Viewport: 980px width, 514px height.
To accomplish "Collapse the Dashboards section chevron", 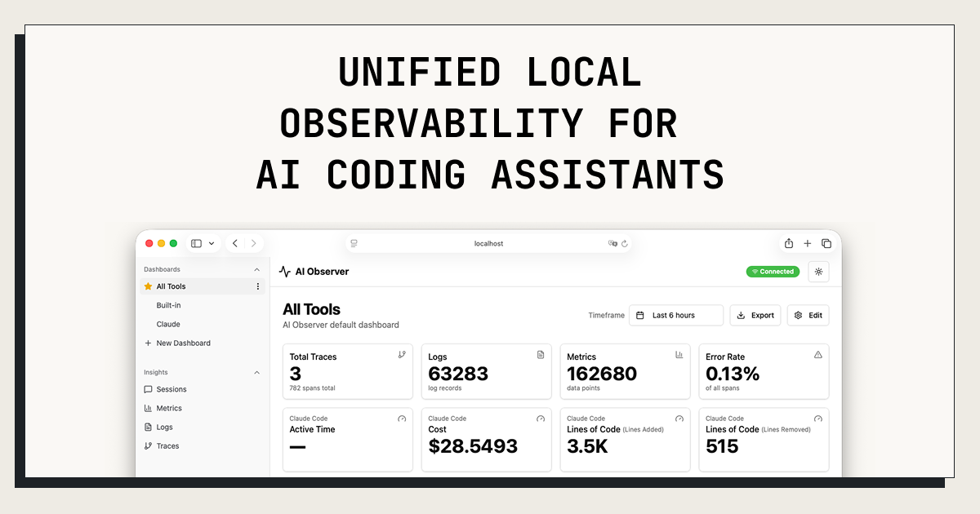I will click(256, 269).
